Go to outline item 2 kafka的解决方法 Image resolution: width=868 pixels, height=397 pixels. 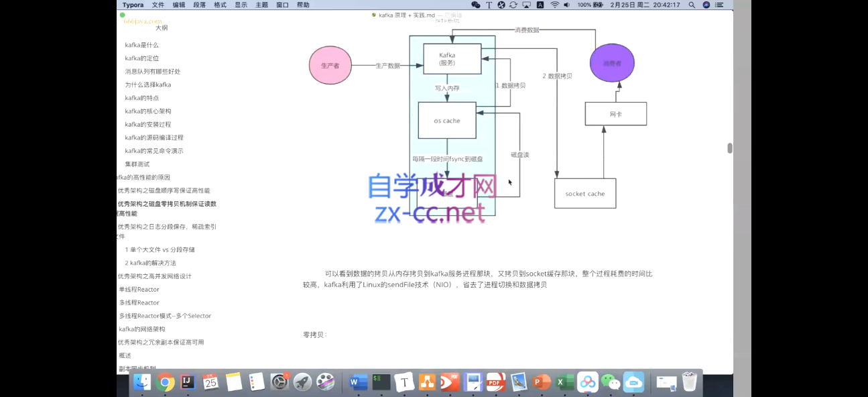(150, 263)
